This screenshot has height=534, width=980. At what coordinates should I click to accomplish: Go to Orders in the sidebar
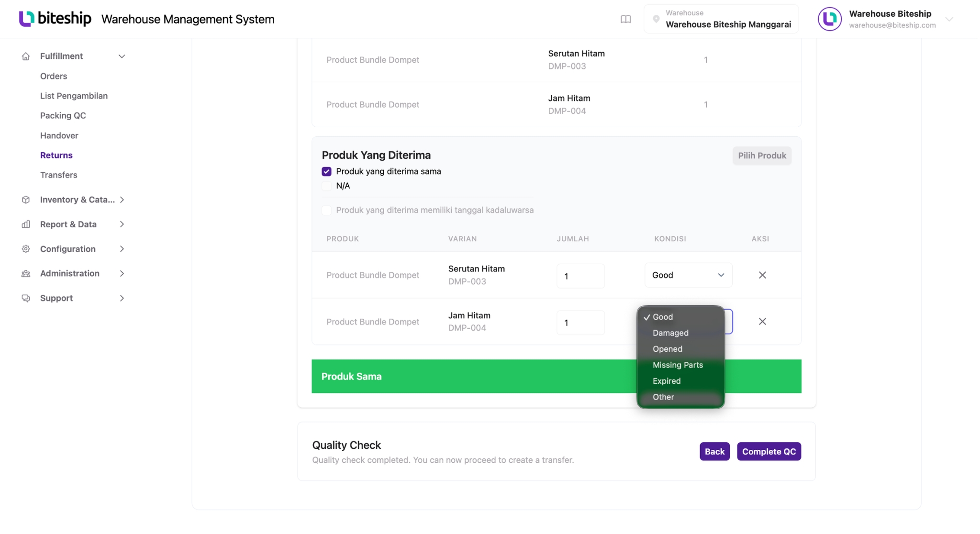54,76
